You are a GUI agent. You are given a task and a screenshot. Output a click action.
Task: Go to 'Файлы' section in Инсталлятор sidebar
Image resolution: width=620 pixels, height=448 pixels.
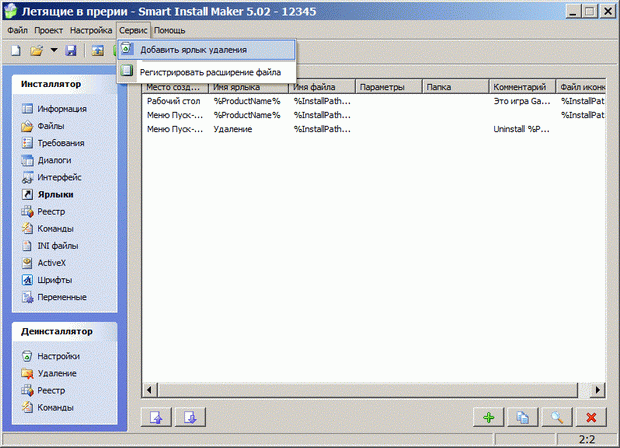point(54,127)
